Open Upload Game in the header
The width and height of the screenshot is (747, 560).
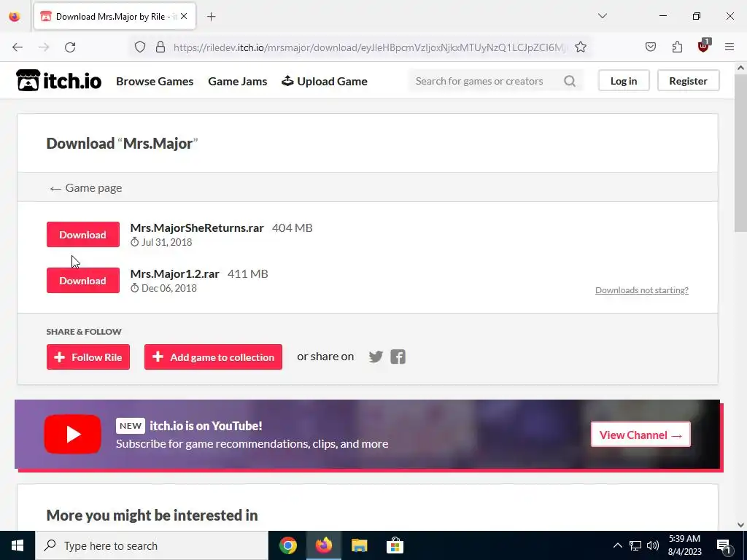point(325,82)
